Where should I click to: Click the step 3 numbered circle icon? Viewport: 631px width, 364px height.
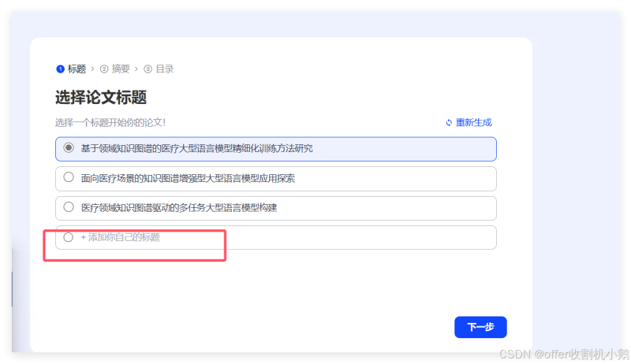[148, 69]
